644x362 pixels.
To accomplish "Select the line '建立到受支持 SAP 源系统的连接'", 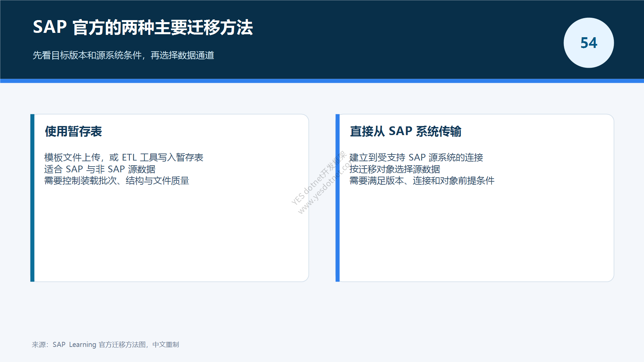I will (416, 158).
